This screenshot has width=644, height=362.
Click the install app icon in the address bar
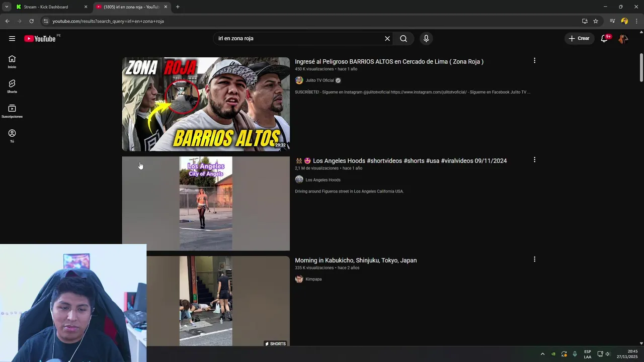[585, 21]
